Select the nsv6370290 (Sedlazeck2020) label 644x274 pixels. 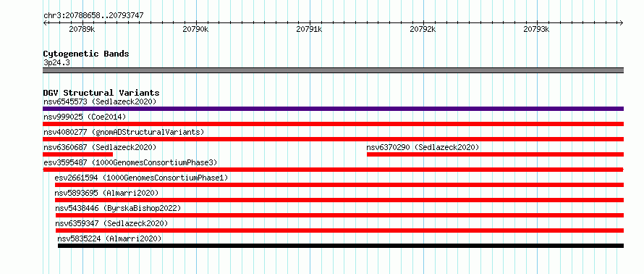click(423, 147)
